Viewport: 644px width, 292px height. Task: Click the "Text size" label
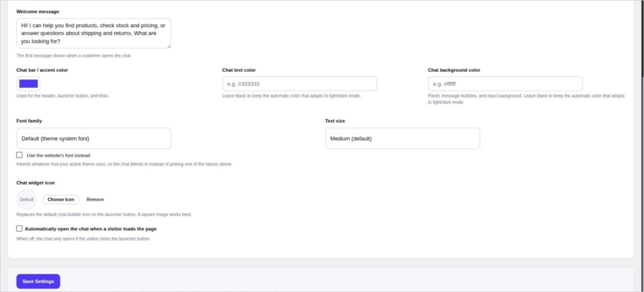click(x=335, y=121)
